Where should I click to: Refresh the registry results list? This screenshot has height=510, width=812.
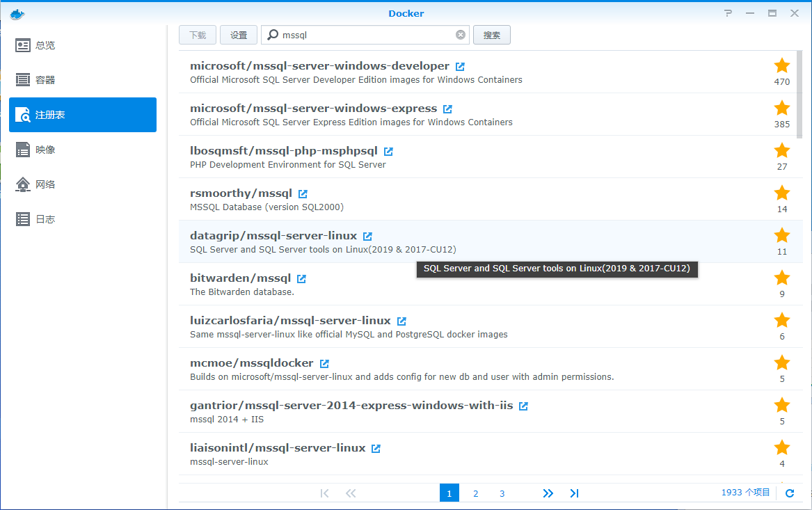[x=790, y=493]
